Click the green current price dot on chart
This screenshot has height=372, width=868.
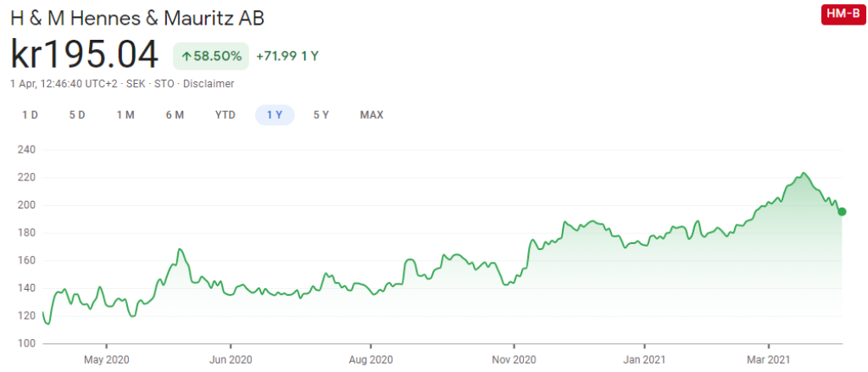click(842, 212)
